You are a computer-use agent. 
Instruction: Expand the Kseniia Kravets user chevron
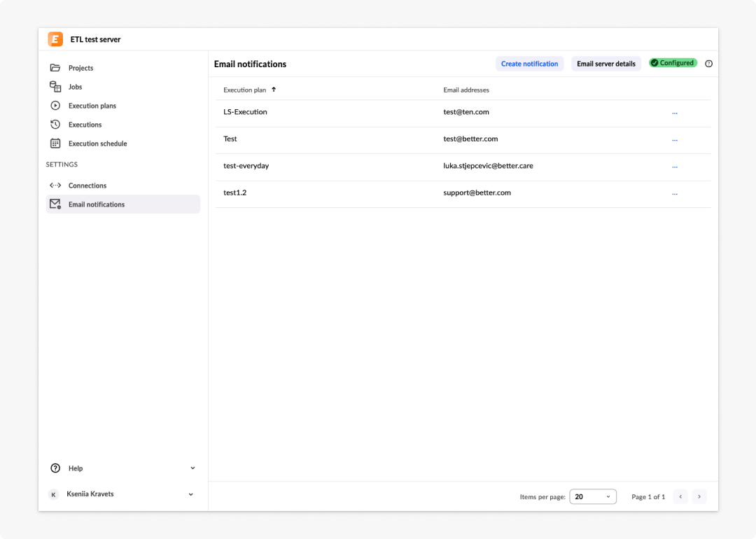point(191,494)
